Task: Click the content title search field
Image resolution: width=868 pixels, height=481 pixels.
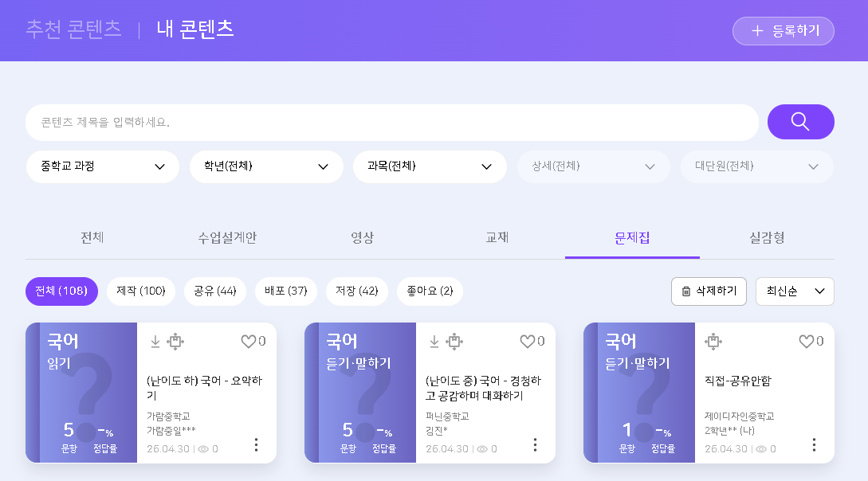Action: point(391,123)
